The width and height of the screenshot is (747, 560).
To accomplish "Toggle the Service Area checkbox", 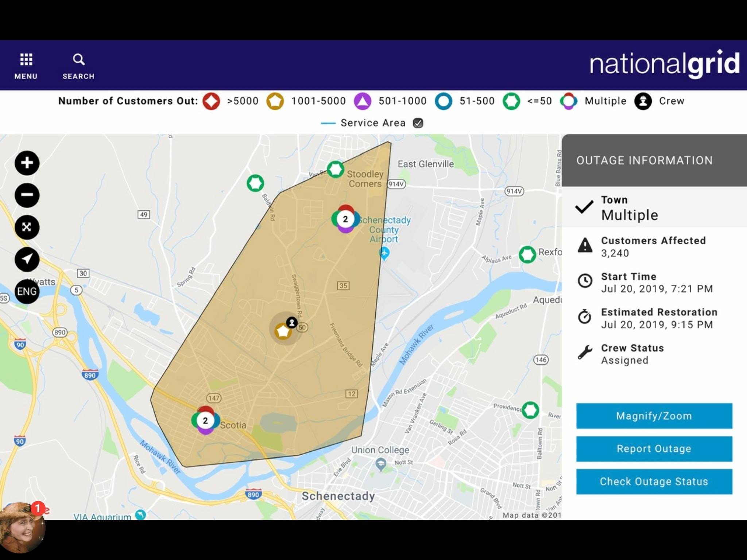I will click(418, 123).
